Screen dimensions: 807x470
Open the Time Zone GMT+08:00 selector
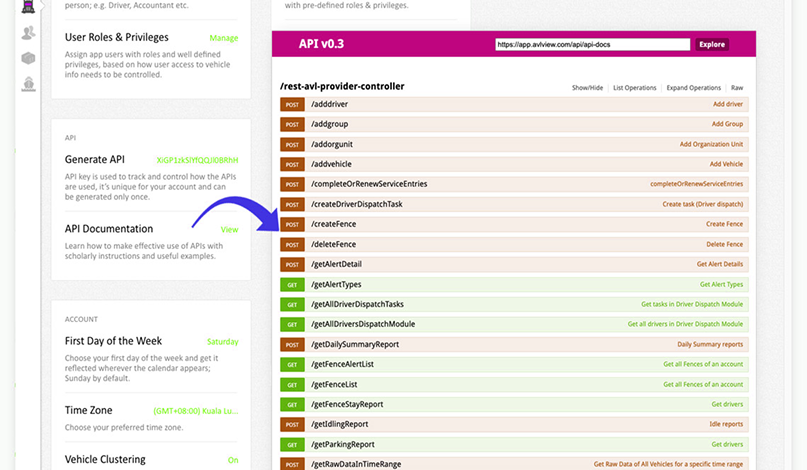point(195,411)
